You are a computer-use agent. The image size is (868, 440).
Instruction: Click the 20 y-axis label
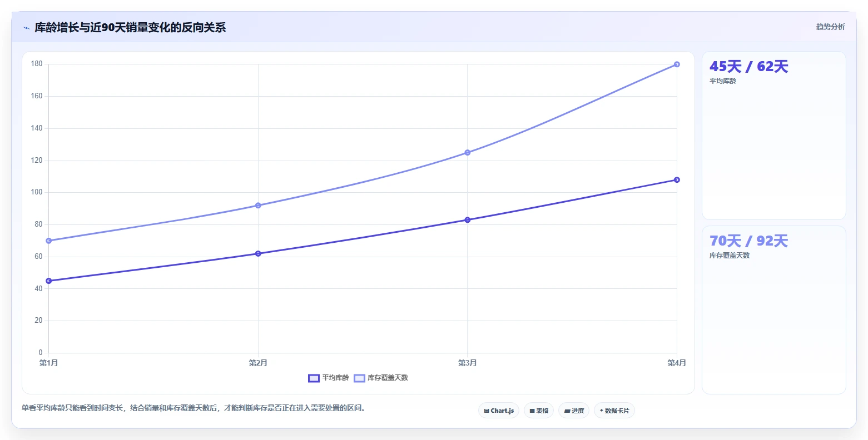click(x=38, y=321)
